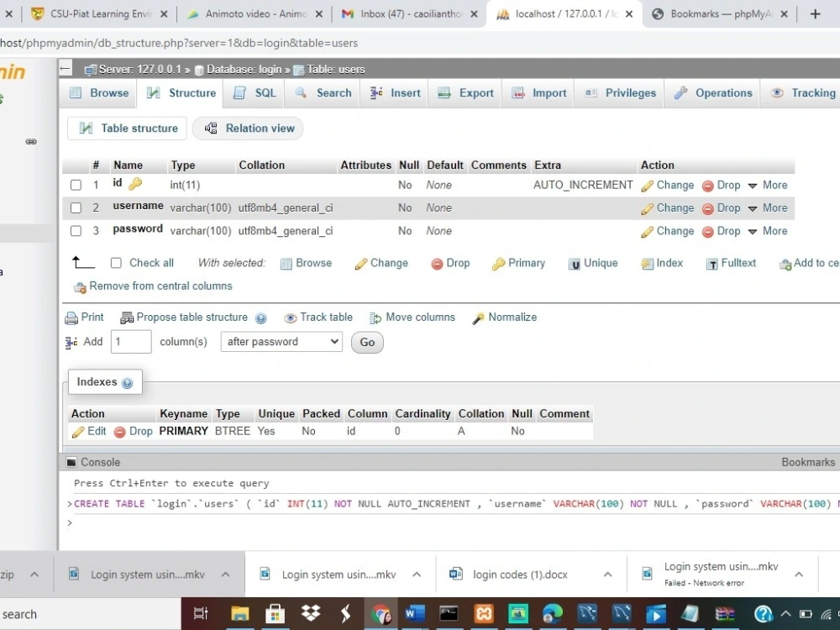Viewport: 840px width, 630px height.
Task: Open File Explorer from the taskbar
Action: point(239,613)
